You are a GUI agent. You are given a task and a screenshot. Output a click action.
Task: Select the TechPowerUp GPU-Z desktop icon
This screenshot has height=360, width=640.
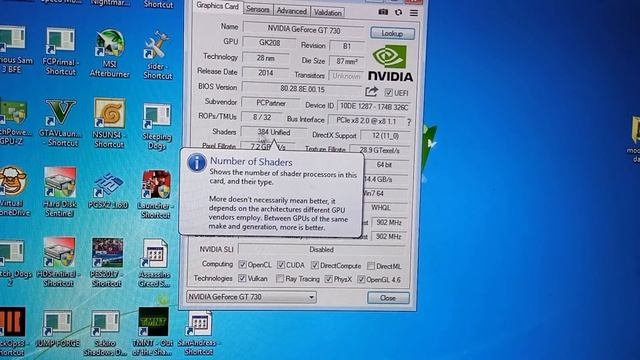pos(14,122)
